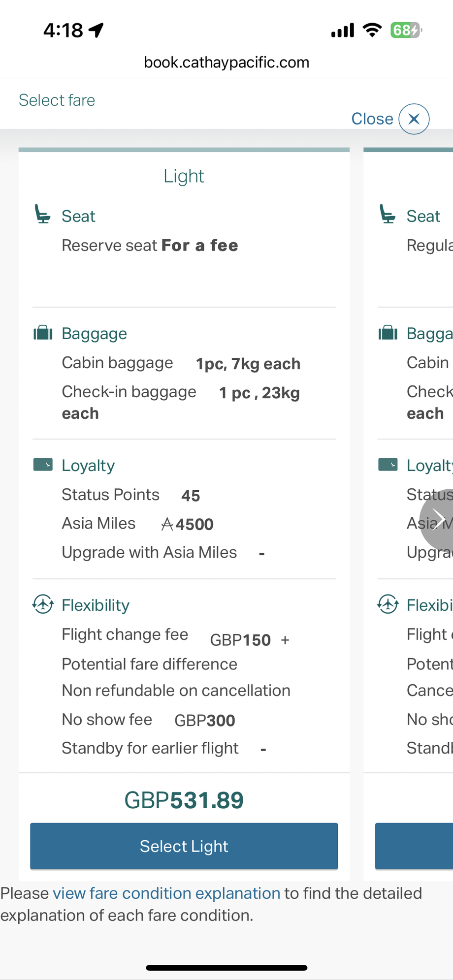Click the Flexibility icon in the second fare card
Viewport: 453px width, 980px height.
pos(388,604)
